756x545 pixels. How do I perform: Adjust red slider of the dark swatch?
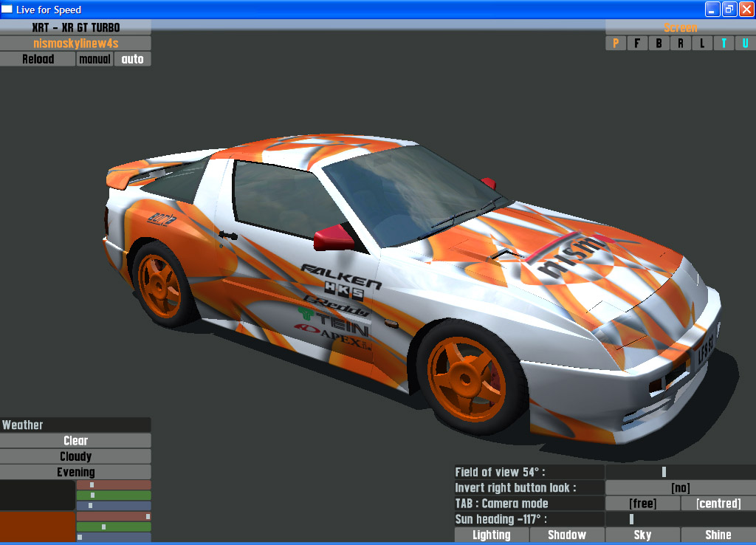coord(114,485)
